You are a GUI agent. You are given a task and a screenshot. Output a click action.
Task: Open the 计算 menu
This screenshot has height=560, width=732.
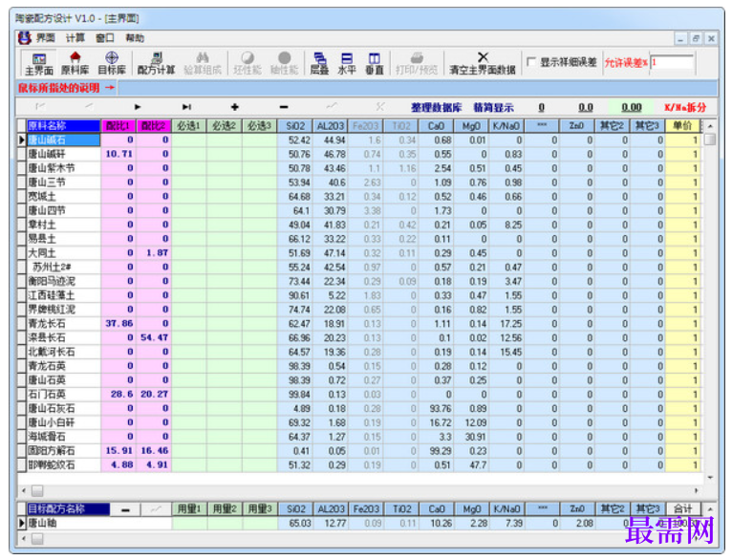tap(75, 38)
